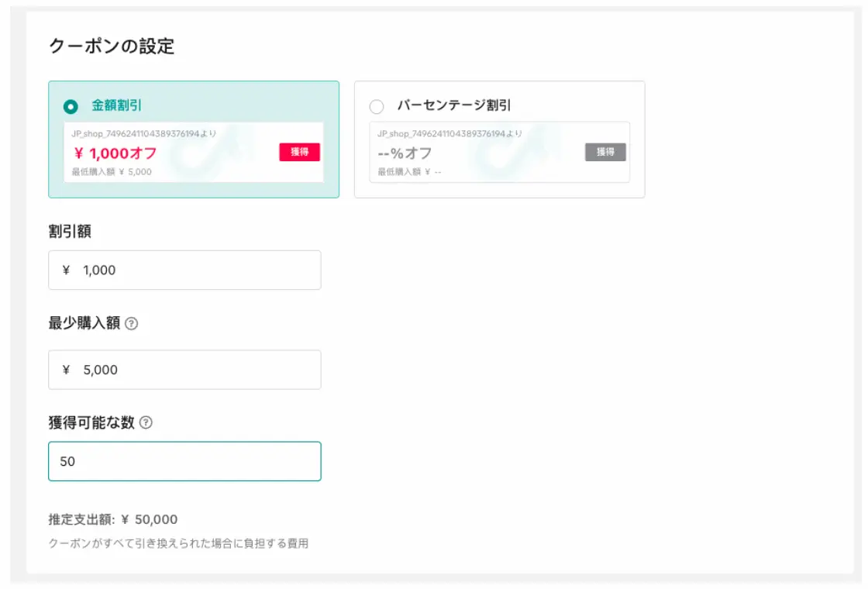Open the help icon next to 最少購入額

131,323
